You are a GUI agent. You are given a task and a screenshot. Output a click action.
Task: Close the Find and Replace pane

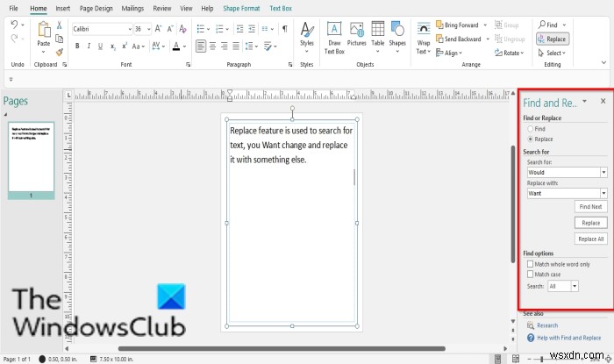pos(603,101)
